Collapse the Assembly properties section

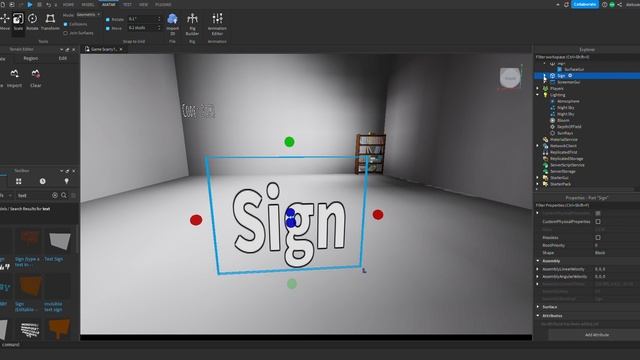click(538, 261)
